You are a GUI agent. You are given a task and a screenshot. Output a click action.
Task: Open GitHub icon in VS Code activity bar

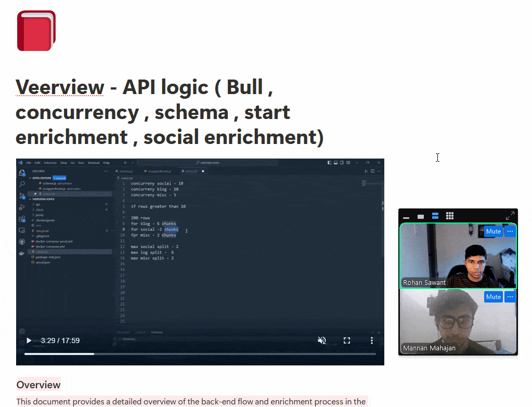click(x=22, y=242)
